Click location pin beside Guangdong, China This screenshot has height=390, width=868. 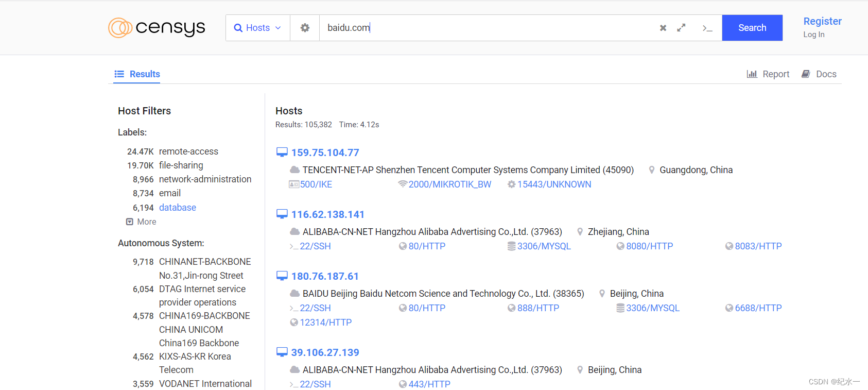click(652, 169)
